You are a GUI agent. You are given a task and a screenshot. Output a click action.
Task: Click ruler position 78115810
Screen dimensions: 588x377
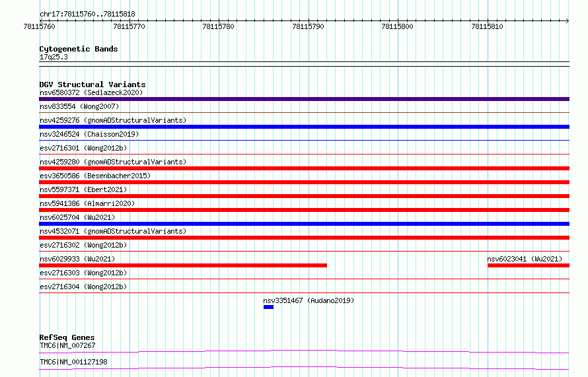tap(487, 26)
